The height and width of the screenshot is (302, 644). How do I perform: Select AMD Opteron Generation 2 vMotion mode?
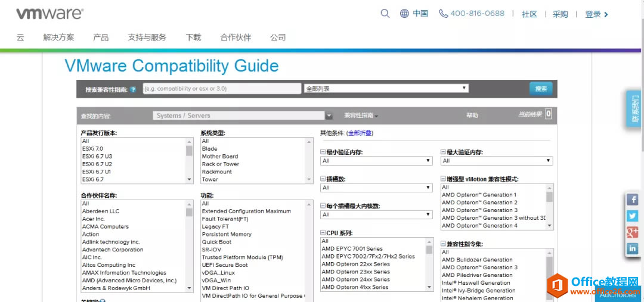pyautogui.click(x=479, y=203)
